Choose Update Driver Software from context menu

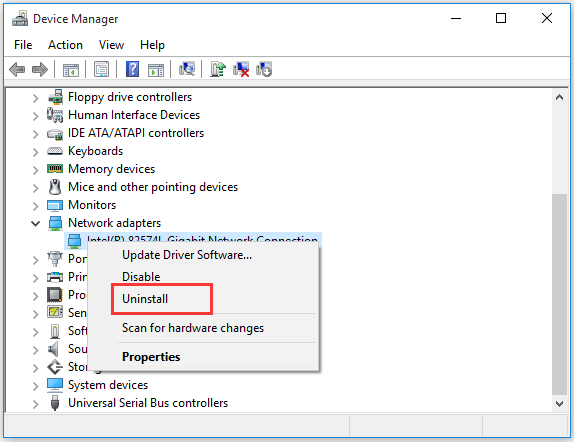(x=203, y=255)
